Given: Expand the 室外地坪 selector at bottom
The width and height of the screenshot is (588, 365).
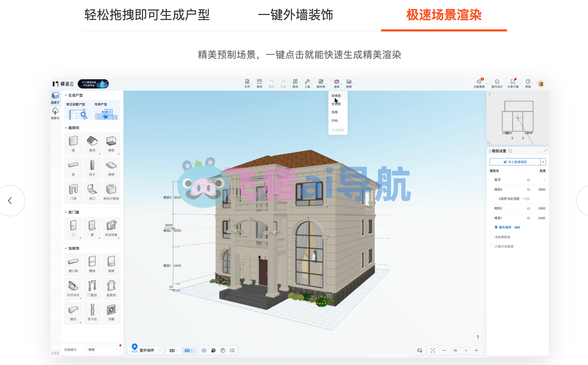Looking at the screenshot, I should [160, 350].
